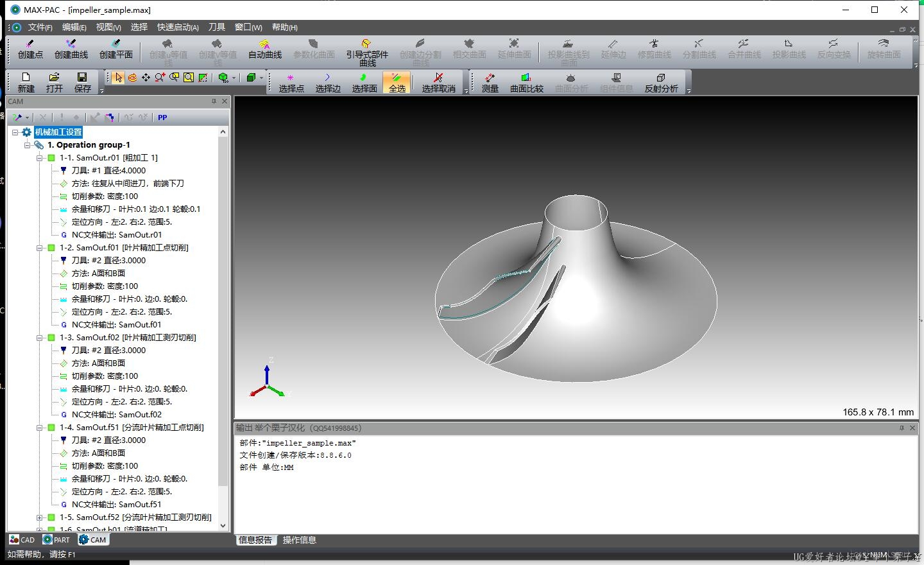Click the CAM tree scrollbar down arrow
The width and height of the screenshot is (924, 565).
pyautogui.click(x=223, y=526)
